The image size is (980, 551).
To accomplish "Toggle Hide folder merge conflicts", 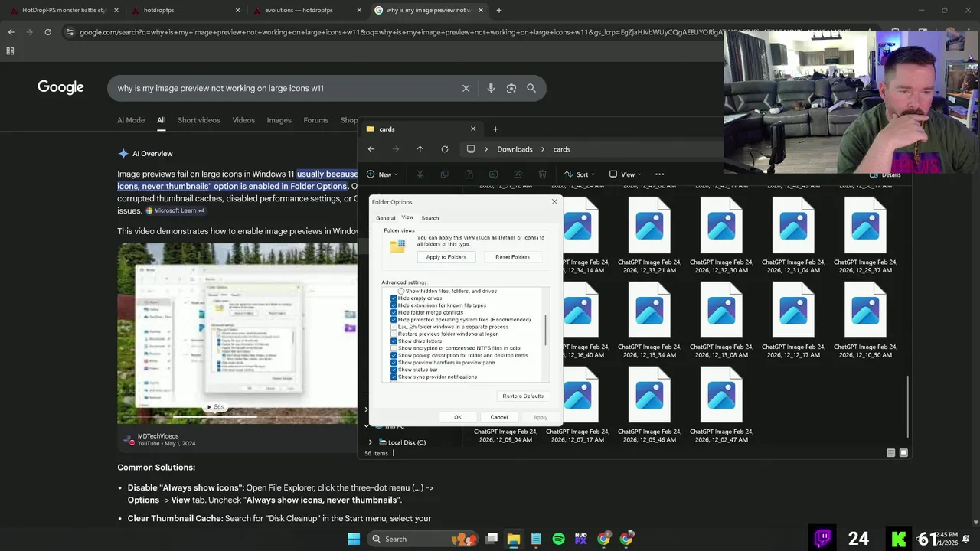I will (394, 312).
